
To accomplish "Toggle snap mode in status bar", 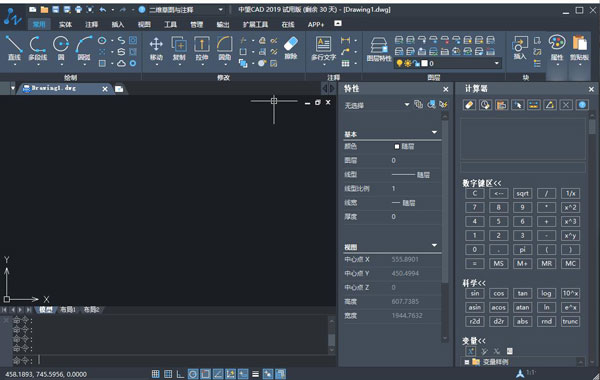I will point(155,374).
